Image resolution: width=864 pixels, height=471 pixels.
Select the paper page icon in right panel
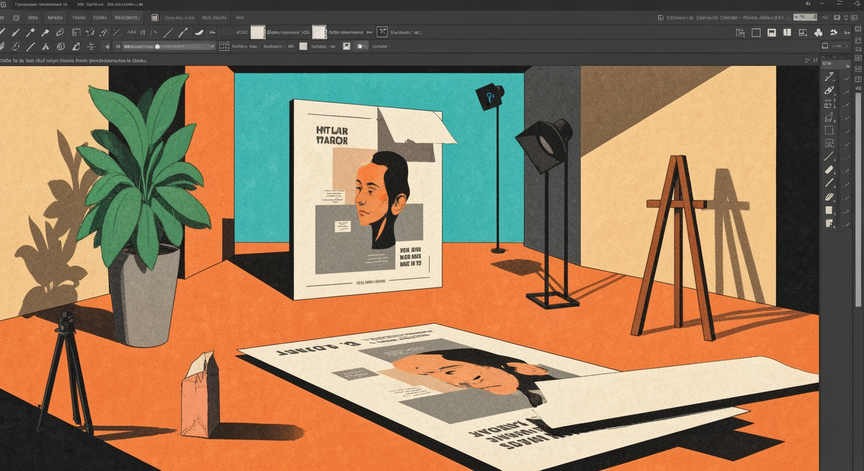[829, 210]
